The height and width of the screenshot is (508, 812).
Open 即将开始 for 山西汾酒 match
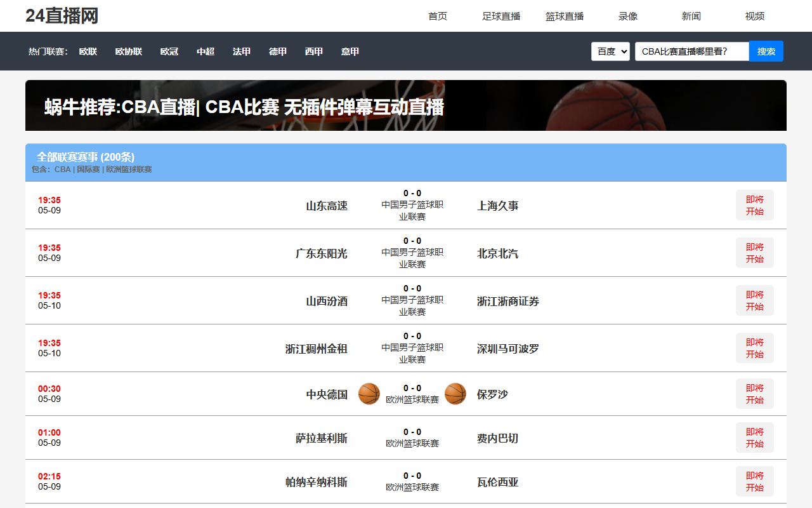(755, 300)
